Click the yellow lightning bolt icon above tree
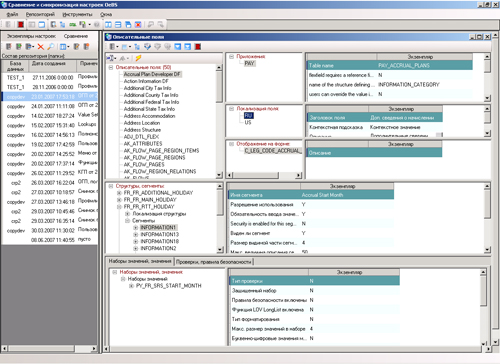This screenshot has width=500, height=364. tap(138, 58)
